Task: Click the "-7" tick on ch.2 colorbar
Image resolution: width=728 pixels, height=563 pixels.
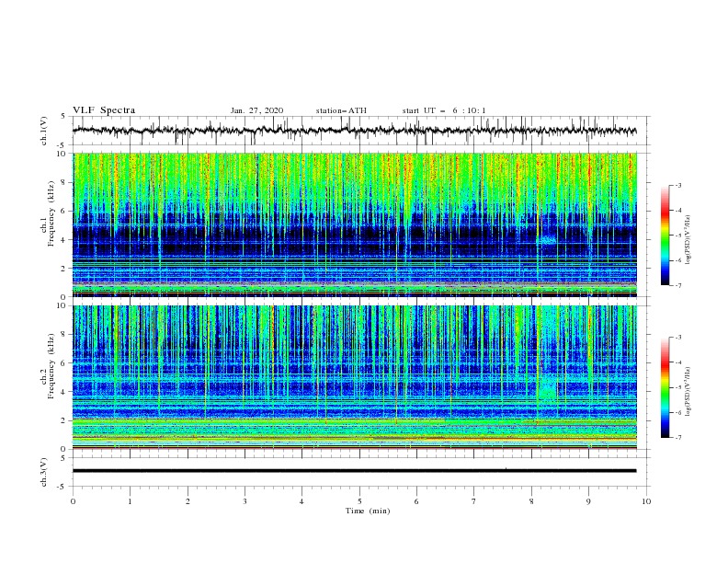Action: point(677,438)
